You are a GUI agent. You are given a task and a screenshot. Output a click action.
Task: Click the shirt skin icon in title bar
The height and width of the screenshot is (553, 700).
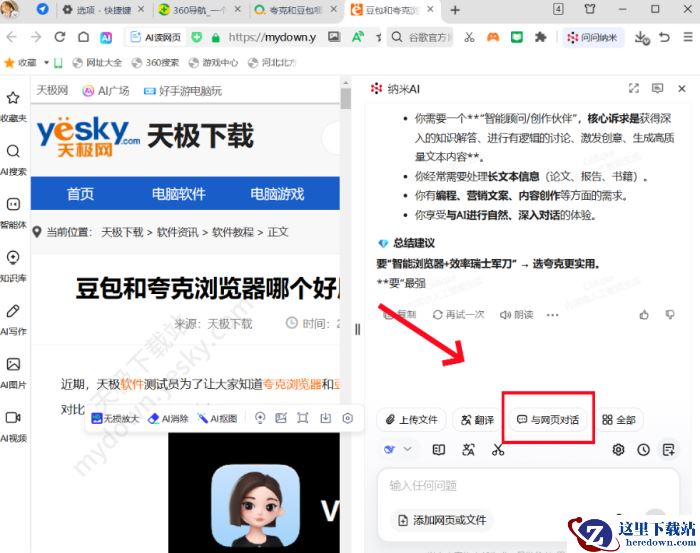[590, 9]
